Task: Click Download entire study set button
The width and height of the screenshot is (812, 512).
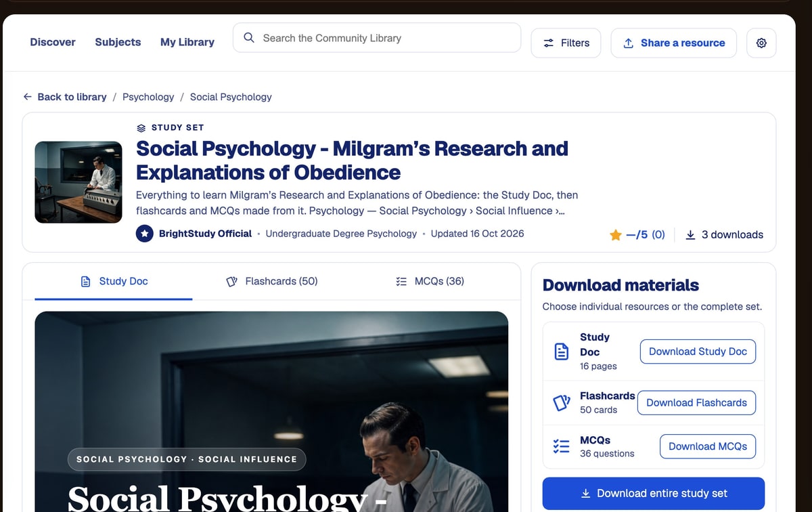Action: [654, 493]
